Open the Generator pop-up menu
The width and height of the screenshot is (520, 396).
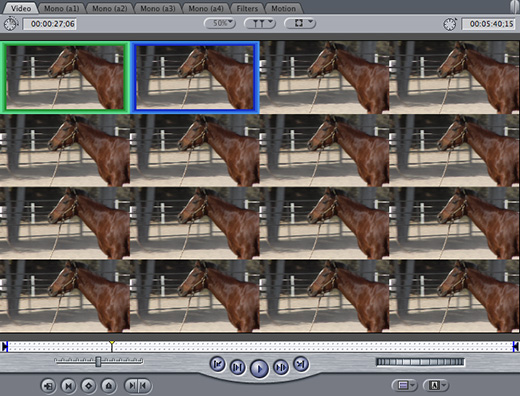436,386
